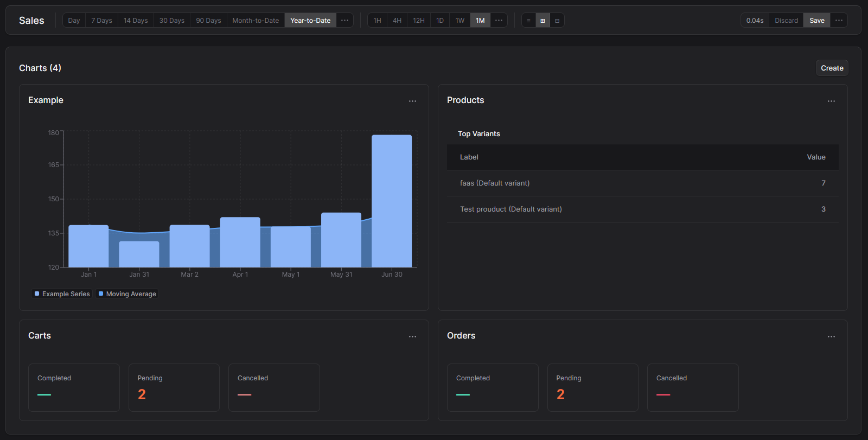Select the Year-to-Date range
Image resolution: width=868 pixels, height=440 pixels.
pyautogui.click(x=310, y=21)
